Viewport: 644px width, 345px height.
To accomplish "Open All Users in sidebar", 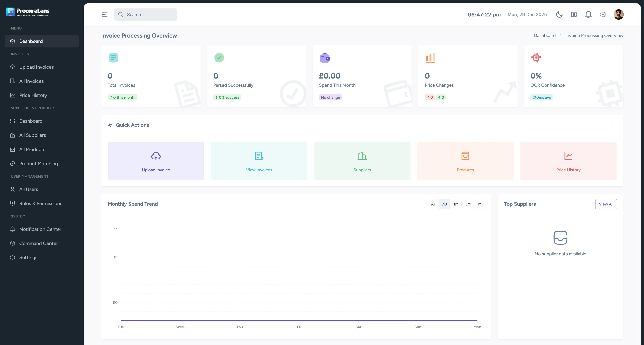I will click(x=42, y=189).
